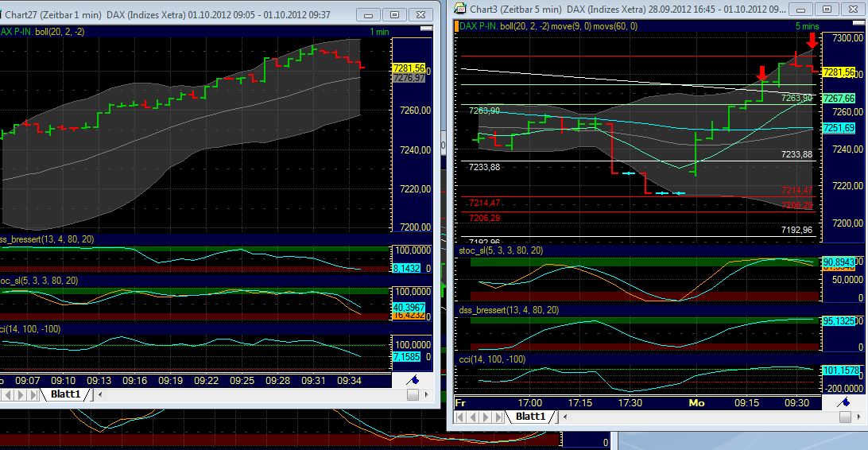Screen dimensions: 868x450
Task: Close the Chart3 window
Action: point(854,10)
